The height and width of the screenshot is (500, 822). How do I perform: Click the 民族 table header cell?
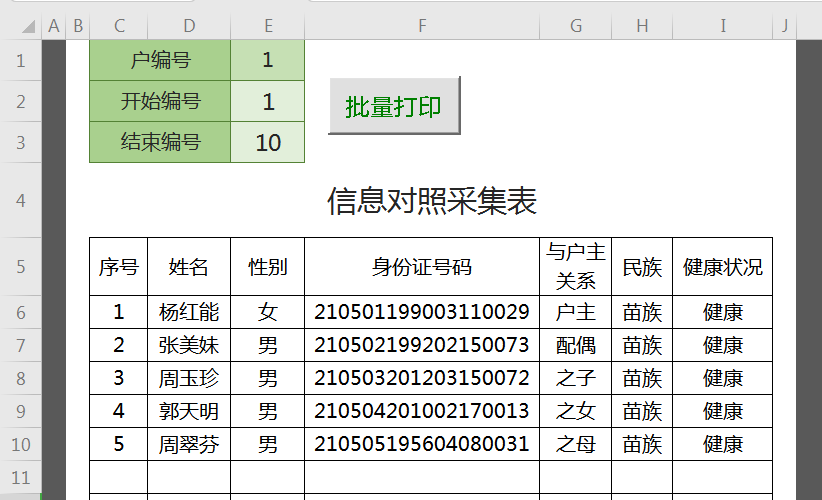point(642,267)
